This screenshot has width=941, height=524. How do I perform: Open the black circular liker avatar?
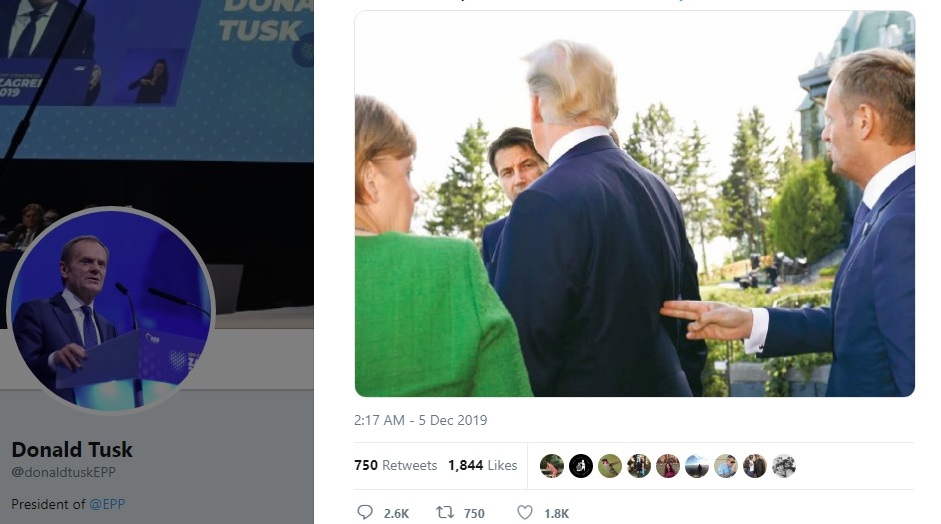point(580,466)
